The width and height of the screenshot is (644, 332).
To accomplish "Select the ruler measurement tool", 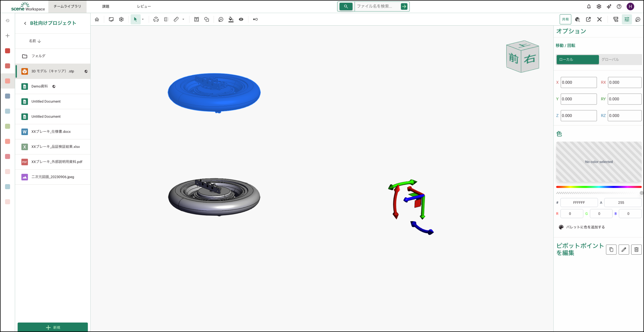I will 176,19.
